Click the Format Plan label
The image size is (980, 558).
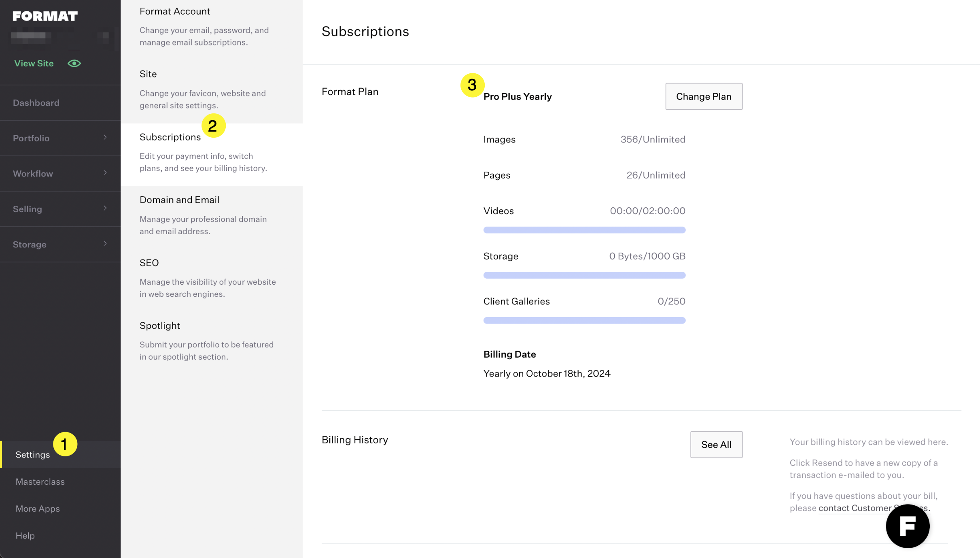coord(350,92)
